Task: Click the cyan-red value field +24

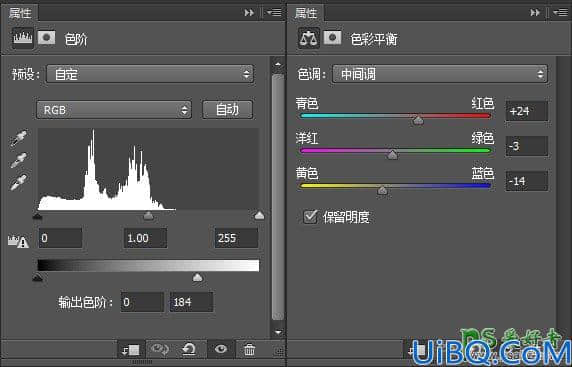Action: pos(526,111)
